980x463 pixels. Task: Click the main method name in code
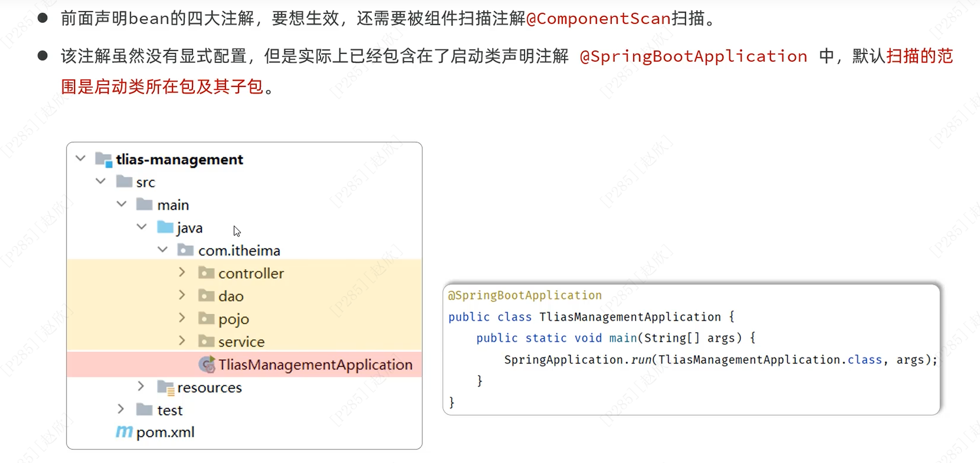click(622, 338)
